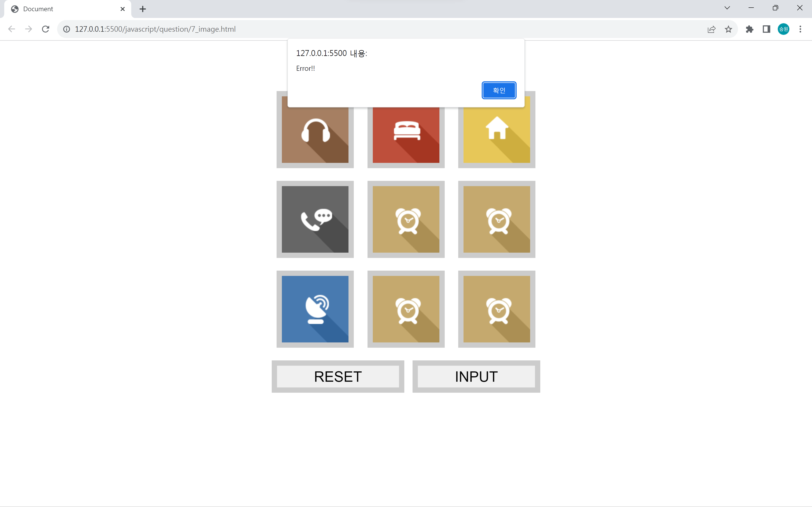
Task: Open the Chrome profile avatar
Action: click(x=783, y=29)
